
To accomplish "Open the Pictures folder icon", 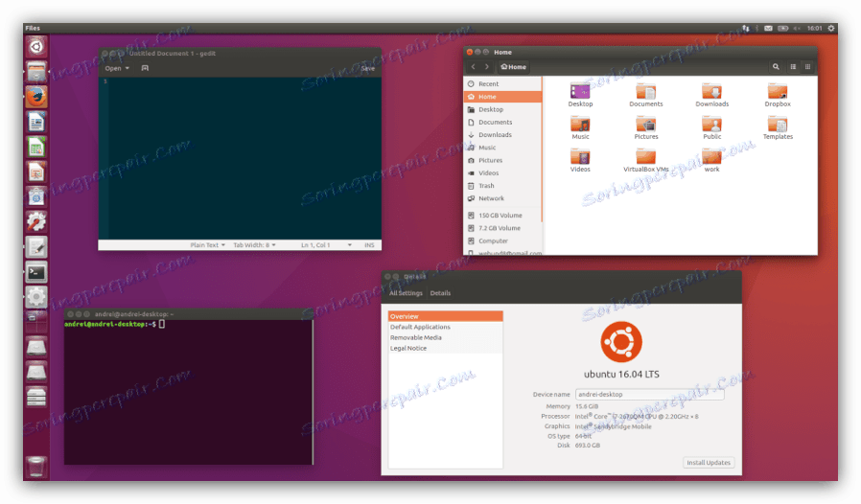I will pyautogui.click(x=646, y=128).
